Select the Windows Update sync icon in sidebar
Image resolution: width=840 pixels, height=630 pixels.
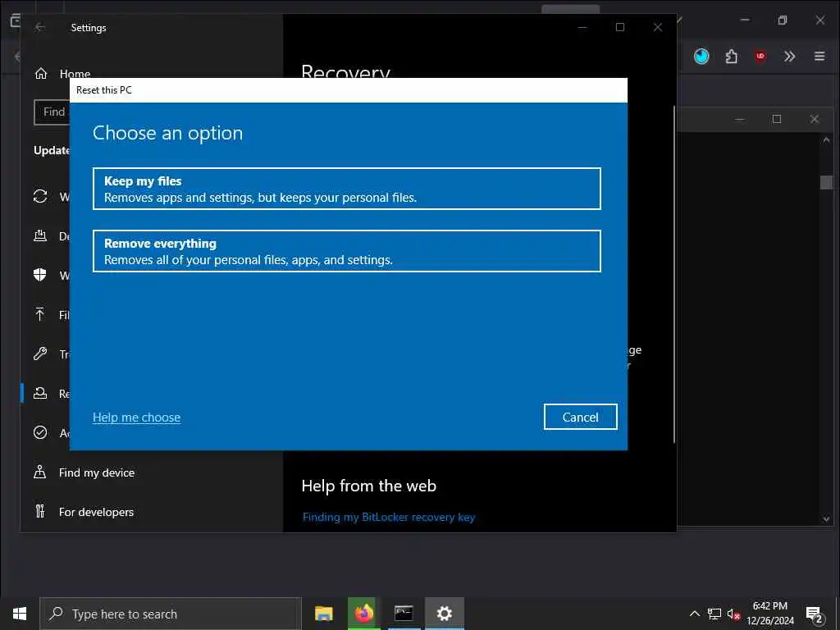tap(40, 197)
